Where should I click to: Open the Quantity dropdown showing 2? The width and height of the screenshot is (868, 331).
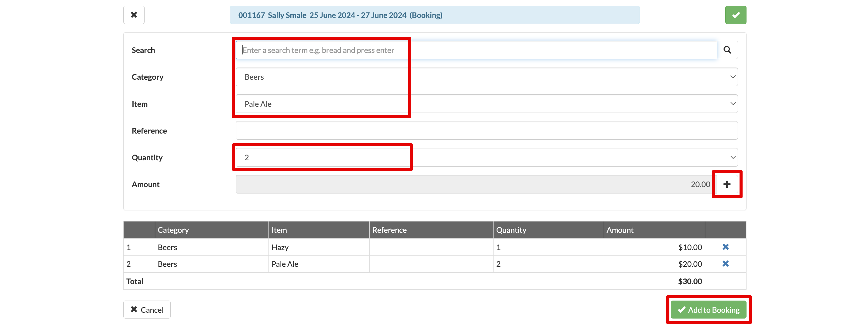(x=486, y=158)
